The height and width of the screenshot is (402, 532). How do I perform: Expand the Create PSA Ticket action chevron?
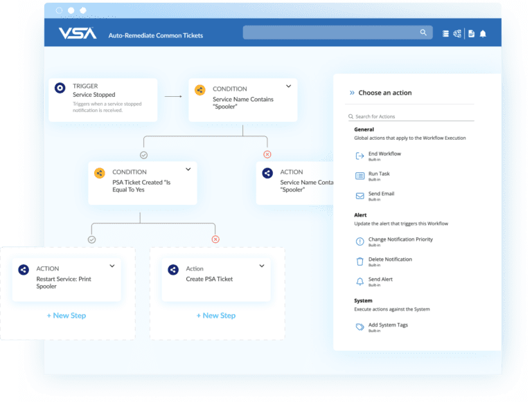coord(262,266)
